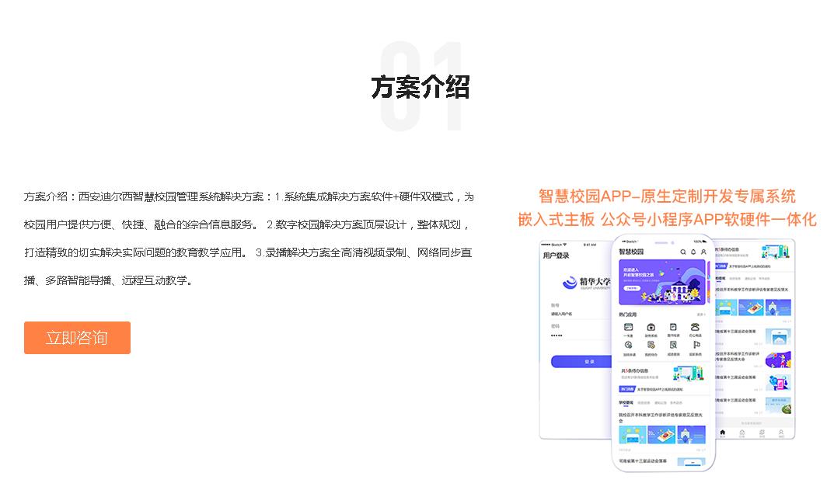The height and width of the screenshot is (504, 834).
Task: Select the 学校要闻 tab in center phone
Action: coord(626,403)
